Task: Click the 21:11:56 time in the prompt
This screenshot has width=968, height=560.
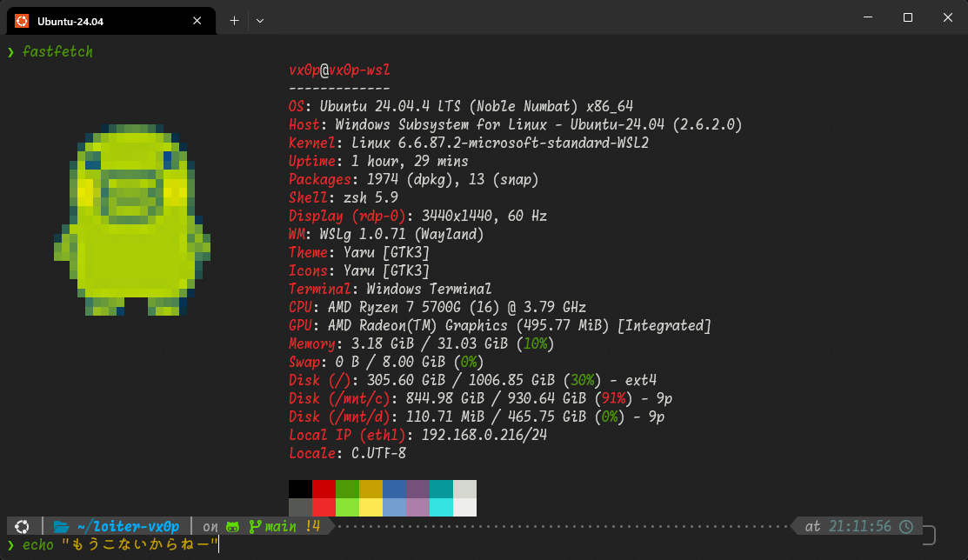Action: (860, 527)
